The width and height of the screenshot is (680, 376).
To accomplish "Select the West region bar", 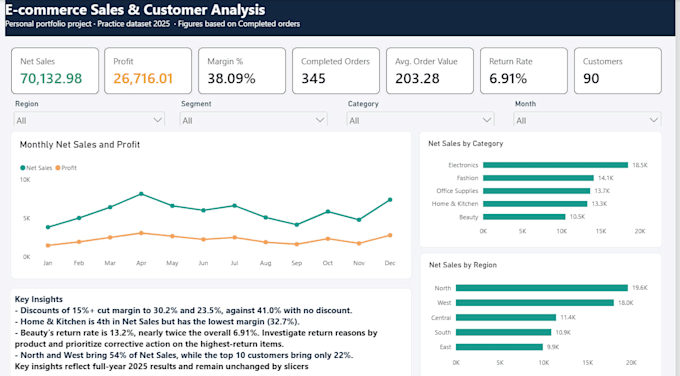I will pyautogui.click(x=535, y=303).
